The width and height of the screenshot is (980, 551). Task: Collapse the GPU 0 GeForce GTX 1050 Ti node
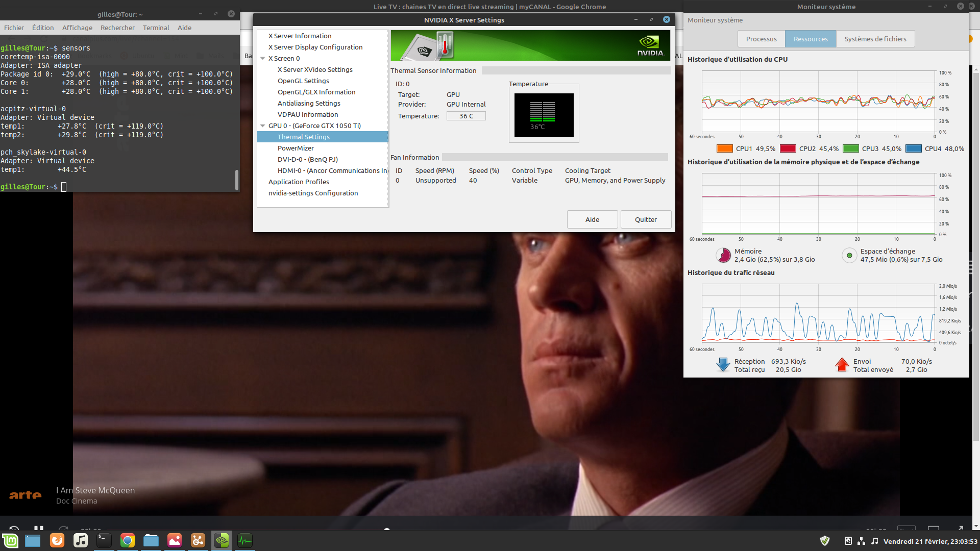pyautogui.click(x=263, y=126)
